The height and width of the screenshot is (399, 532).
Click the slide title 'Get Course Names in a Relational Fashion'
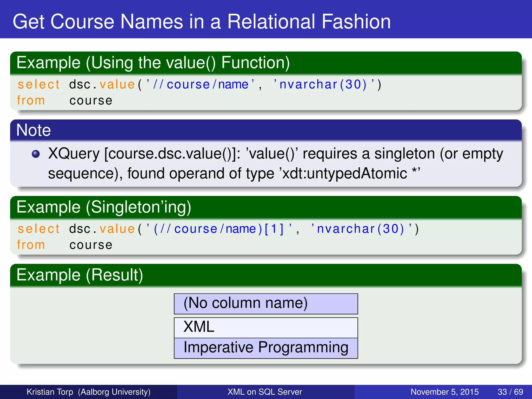point(202,22)
